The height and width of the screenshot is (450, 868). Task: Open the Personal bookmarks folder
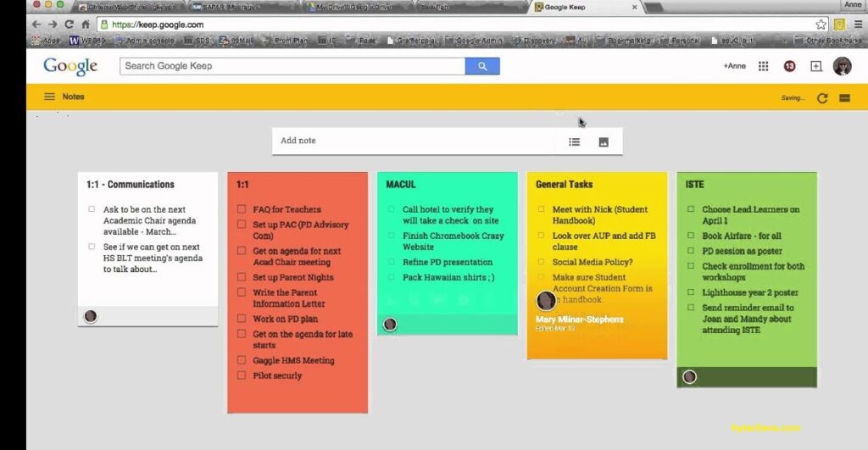680,41
